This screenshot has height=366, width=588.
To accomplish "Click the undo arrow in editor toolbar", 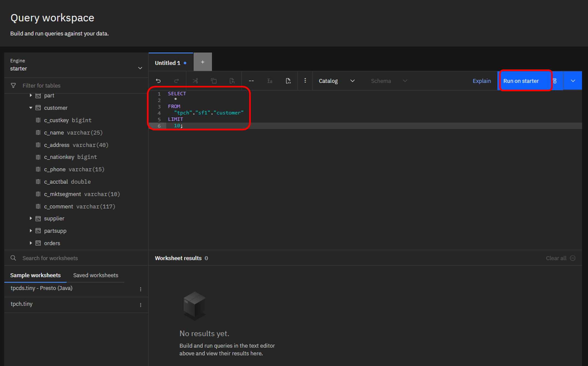I will click(158, 81).
